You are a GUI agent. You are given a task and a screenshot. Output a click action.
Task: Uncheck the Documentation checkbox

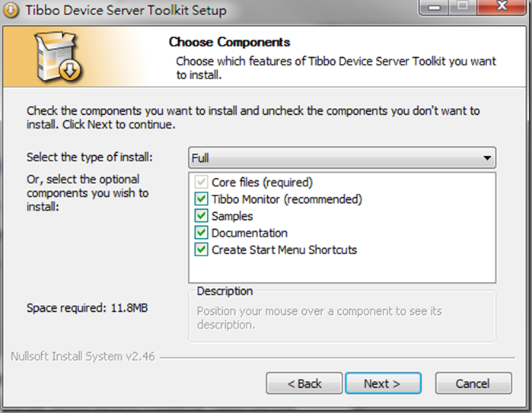tap(201, 233)
